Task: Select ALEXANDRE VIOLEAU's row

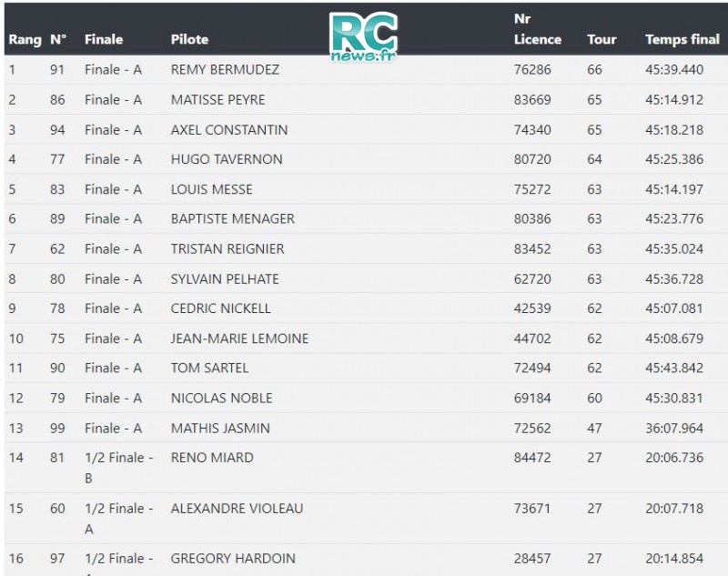Action: [x=366, y=519]
